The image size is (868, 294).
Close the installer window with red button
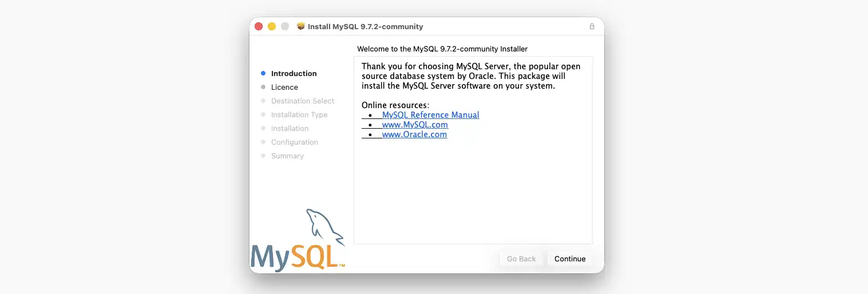point(259,26)
